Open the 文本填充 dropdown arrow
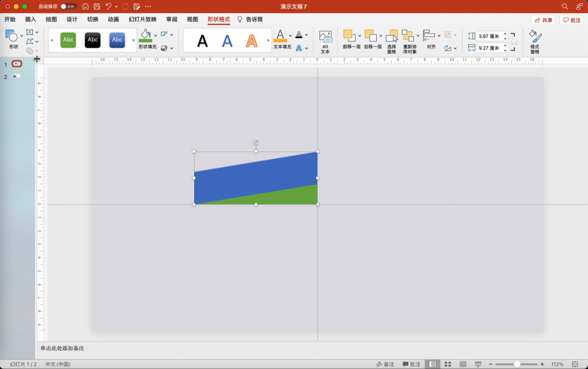 click(x=290, y=35)
